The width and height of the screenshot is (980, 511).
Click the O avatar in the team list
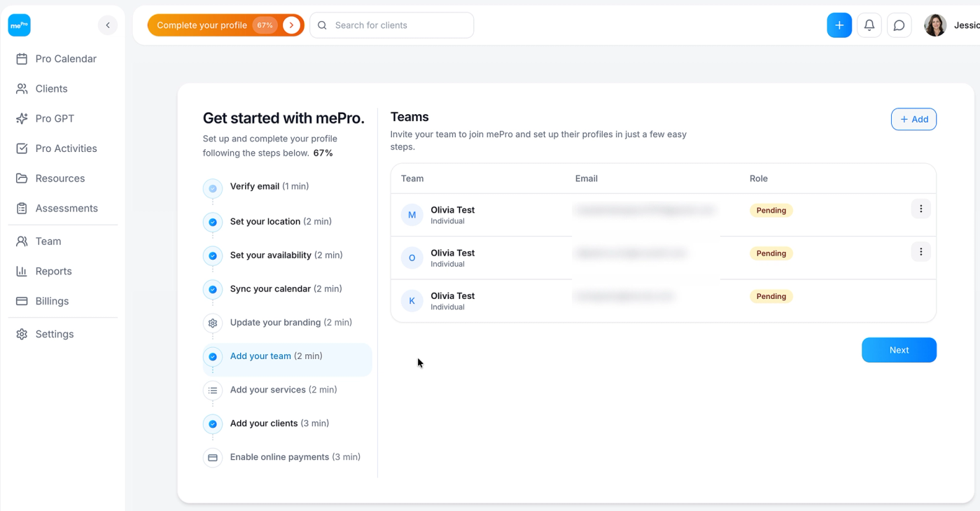(x=412, y=258)
